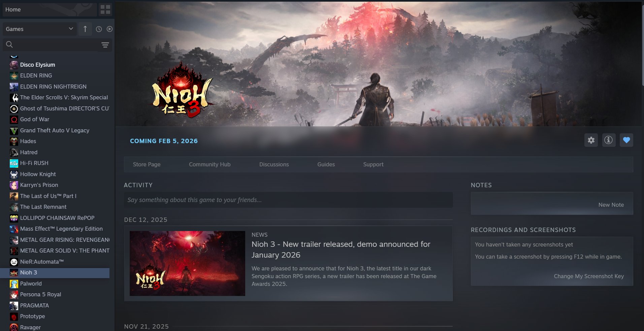Screen dimensions: 644x331
Task: Click Change My Screenshot Key link
Action: point(589,276)
